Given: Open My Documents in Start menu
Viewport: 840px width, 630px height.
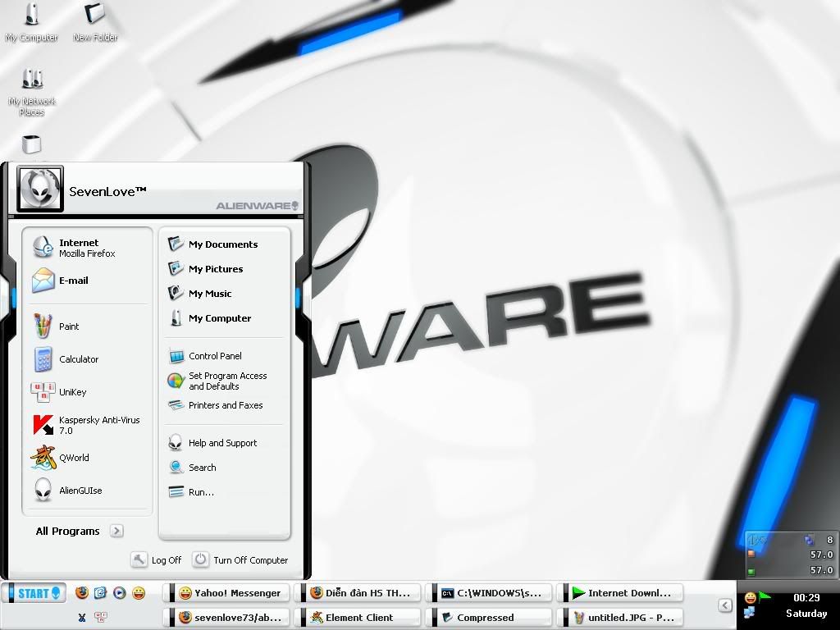Looking at the screenshot, I should 224,244.
